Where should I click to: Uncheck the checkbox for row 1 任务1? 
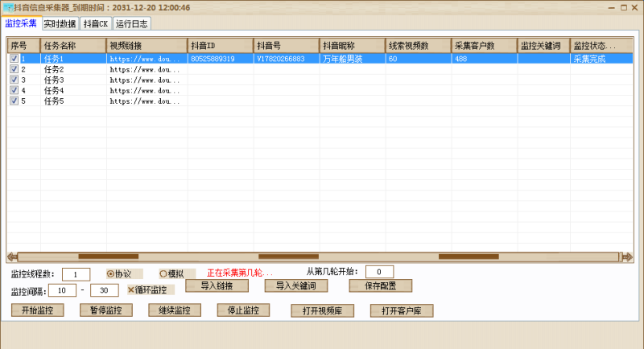coord(14,59)
